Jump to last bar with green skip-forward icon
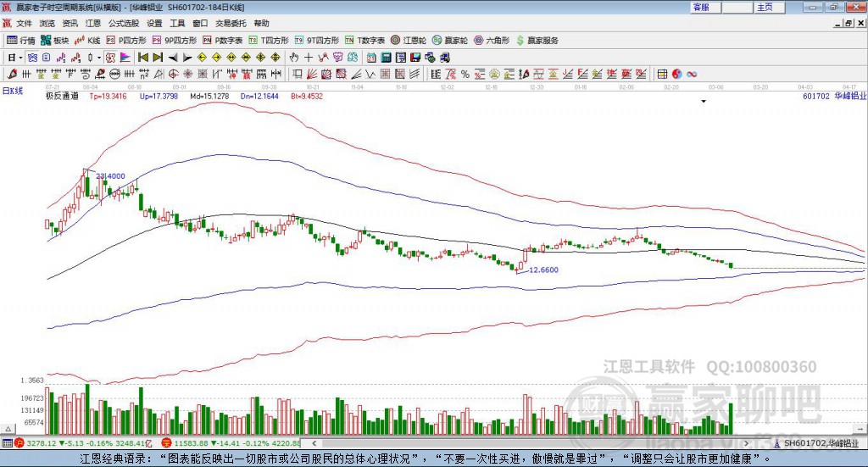Screen dimensions: 868x467 point(158,58)
